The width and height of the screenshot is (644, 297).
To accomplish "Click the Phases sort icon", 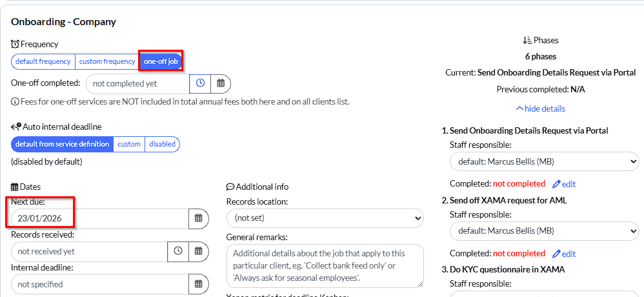I will pyautogui.click(x=527, y=40).
